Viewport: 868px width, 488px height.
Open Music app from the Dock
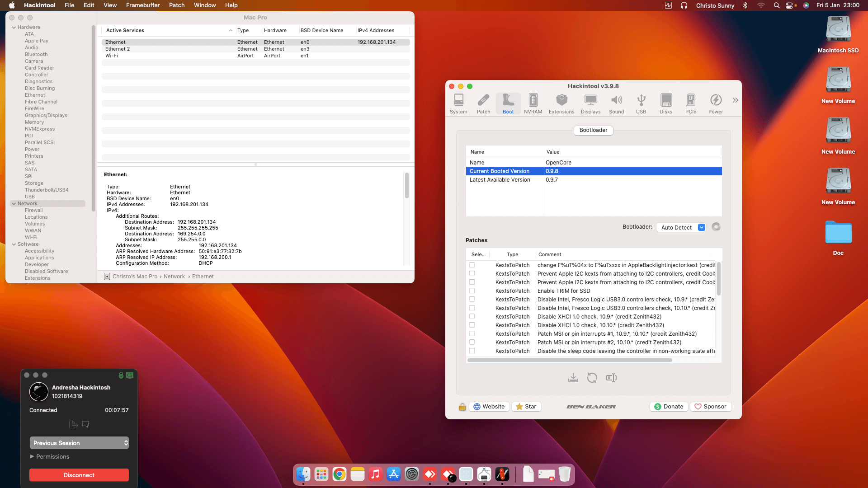tap(376, 474)
